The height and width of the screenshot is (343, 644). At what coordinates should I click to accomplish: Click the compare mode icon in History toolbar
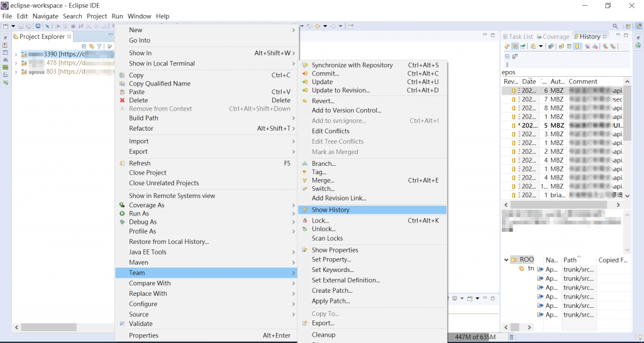pyautogui.click(x=551, y=46)
